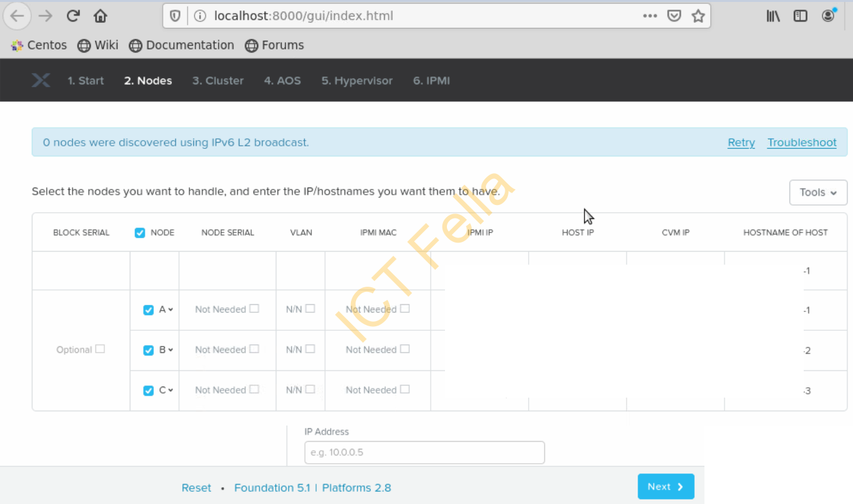Bookmark this page with star icon

click(x=698, y=16)
